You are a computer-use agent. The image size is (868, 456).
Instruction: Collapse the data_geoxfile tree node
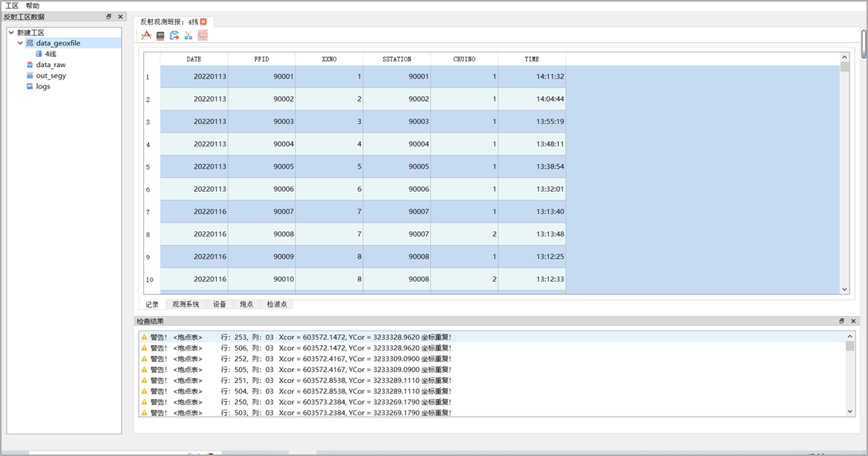pyautogui.click(x=20, y=44)
